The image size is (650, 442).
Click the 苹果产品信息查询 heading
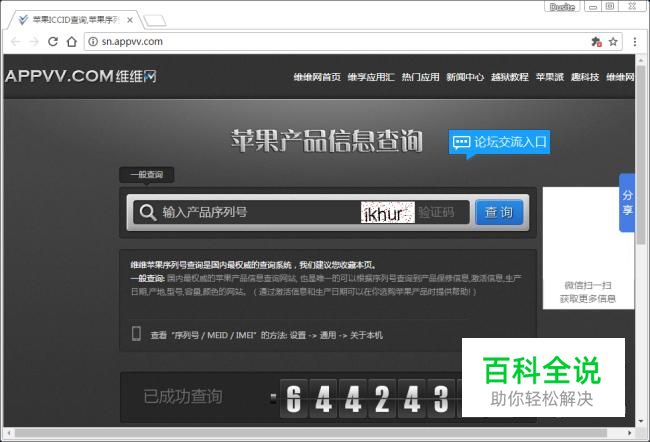[327, 141]
